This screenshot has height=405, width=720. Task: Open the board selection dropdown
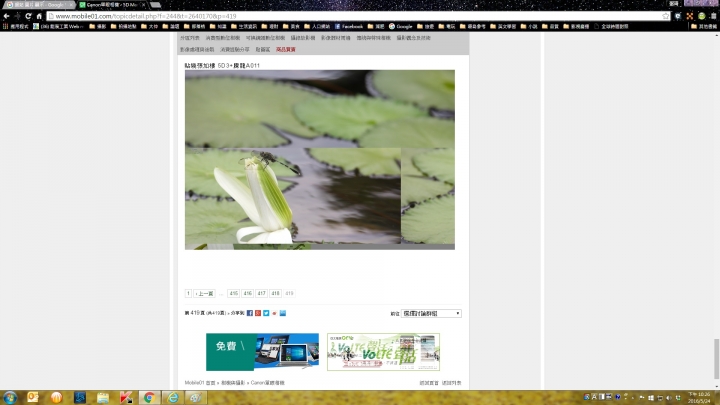click(431, 314)
